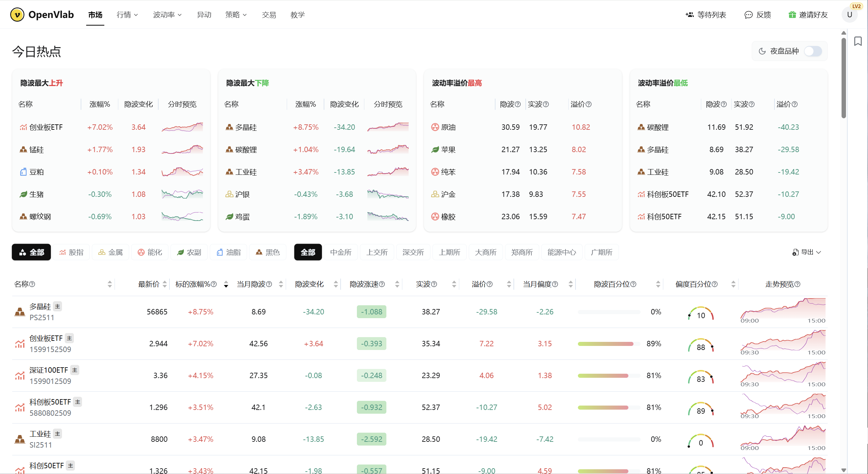Click the list icon beside 创业板ETF row
The width and height of the screenshot is (868, 474).
69,338
